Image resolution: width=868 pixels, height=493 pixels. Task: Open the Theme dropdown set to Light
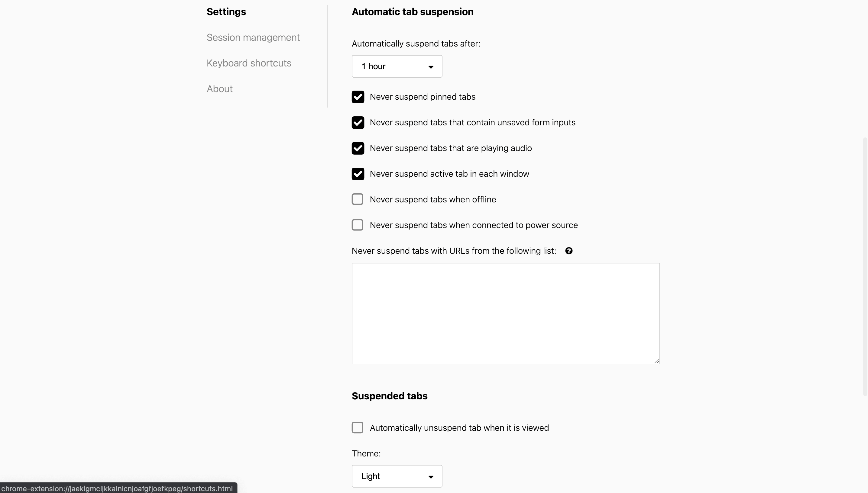click(397, 476)
